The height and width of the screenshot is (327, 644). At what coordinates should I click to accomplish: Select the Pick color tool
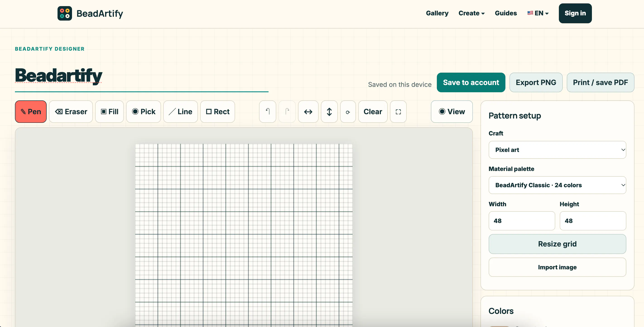(144, 111)
